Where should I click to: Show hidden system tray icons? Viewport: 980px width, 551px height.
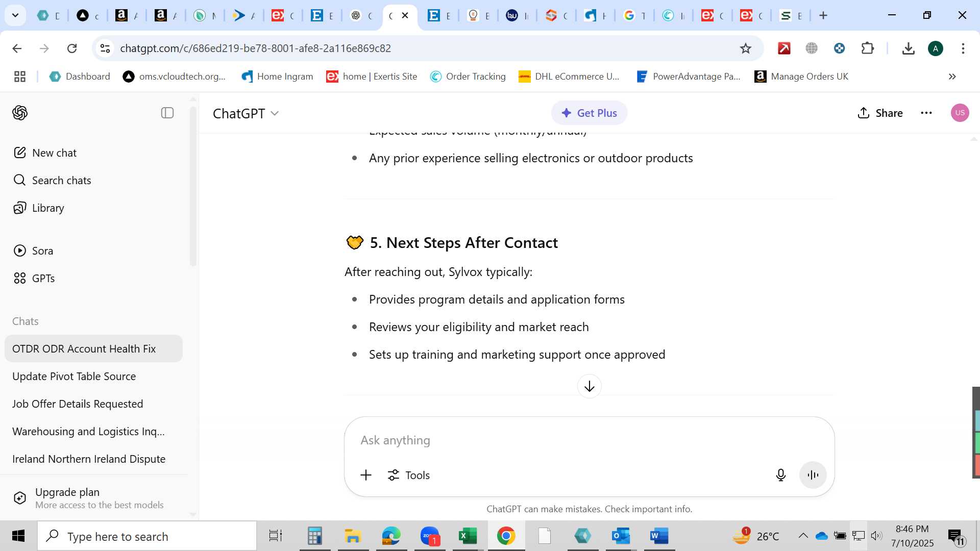click(x=803, y=536)
